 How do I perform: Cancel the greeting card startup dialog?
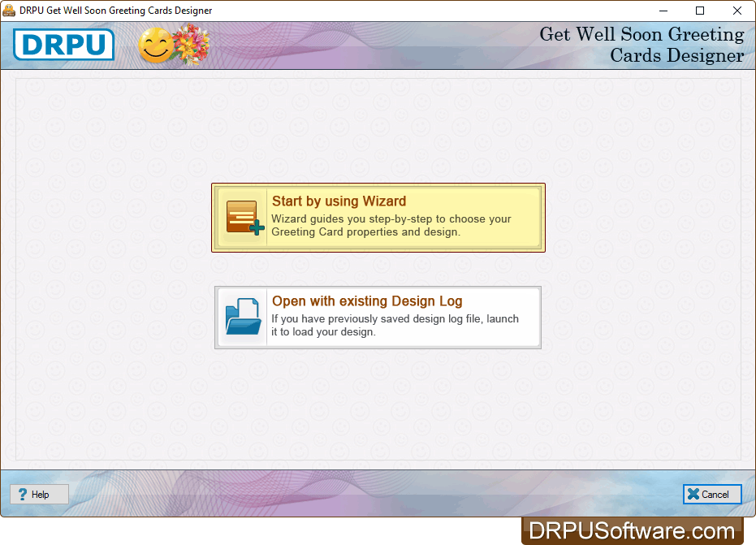pos(712,495)
